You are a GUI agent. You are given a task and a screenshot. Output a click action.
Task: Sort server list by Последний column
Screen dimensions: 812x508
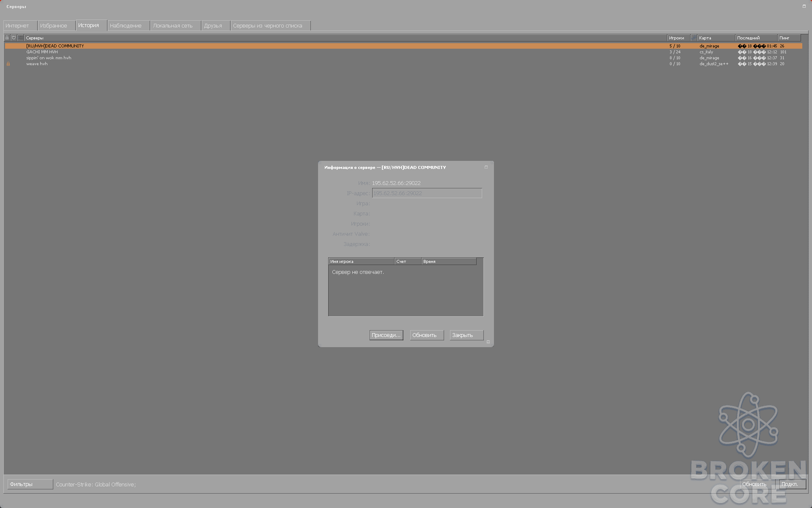pyautogui.click(x=756, y=38)
